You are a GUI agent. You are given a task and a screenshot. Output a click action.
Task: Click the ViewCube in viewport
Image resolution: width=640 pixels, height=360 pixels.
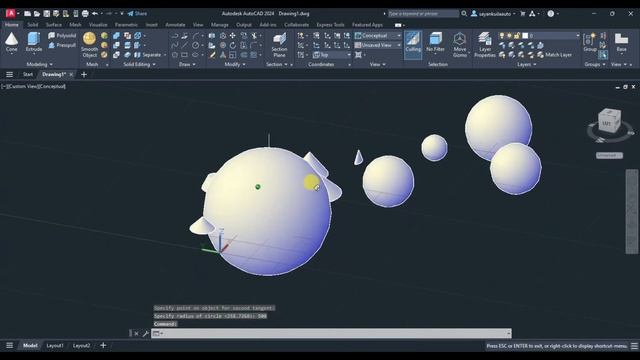(x=609, y=121)
